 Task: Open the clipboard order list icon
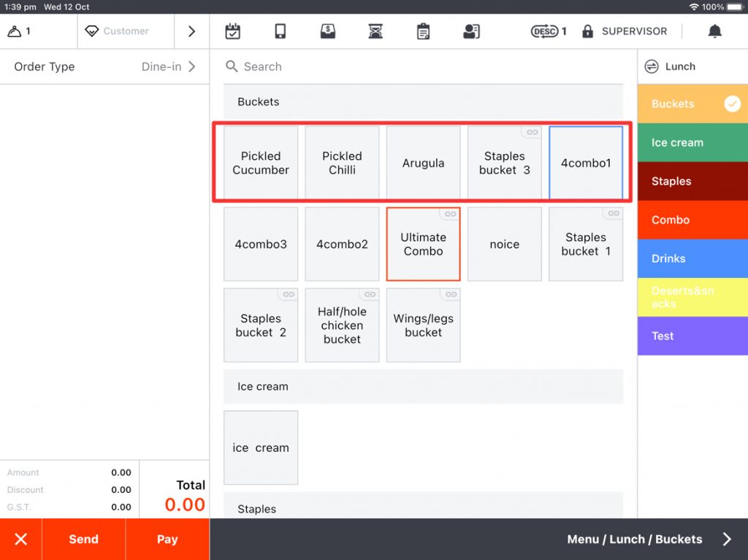(x=423, y=31)
